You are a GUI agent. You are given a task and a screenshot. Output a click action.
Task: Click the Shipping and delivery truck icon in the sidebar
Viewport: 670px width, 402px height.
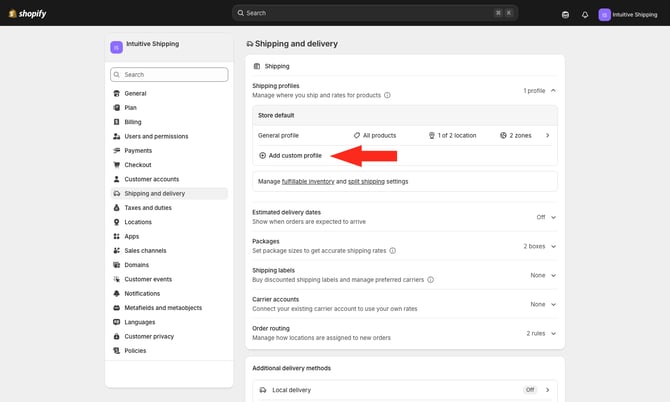(x=116, y=194)
